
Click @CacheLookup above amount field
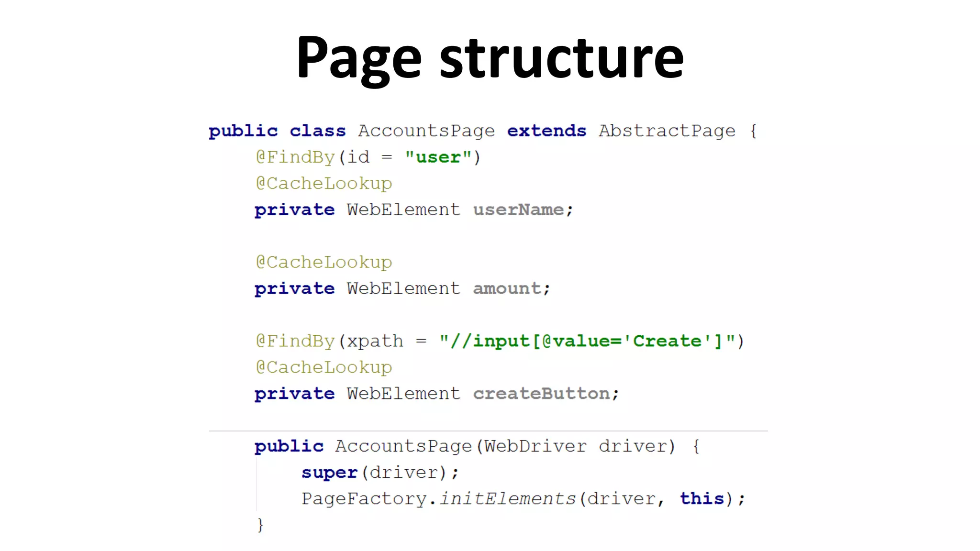pos(324,263)
